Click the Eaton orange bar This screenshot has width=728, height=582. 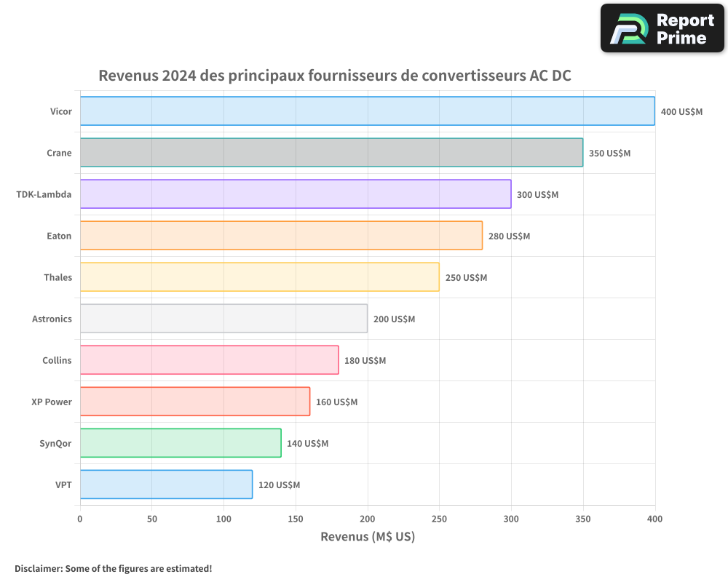(x=281, y=236)
